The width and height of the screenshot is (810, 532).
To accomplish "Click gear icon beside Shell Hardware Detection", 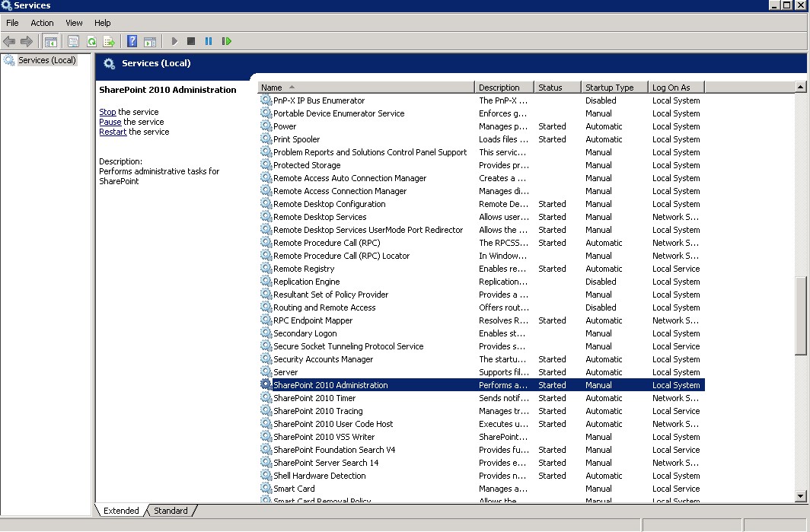I will [x=266, y=475].
